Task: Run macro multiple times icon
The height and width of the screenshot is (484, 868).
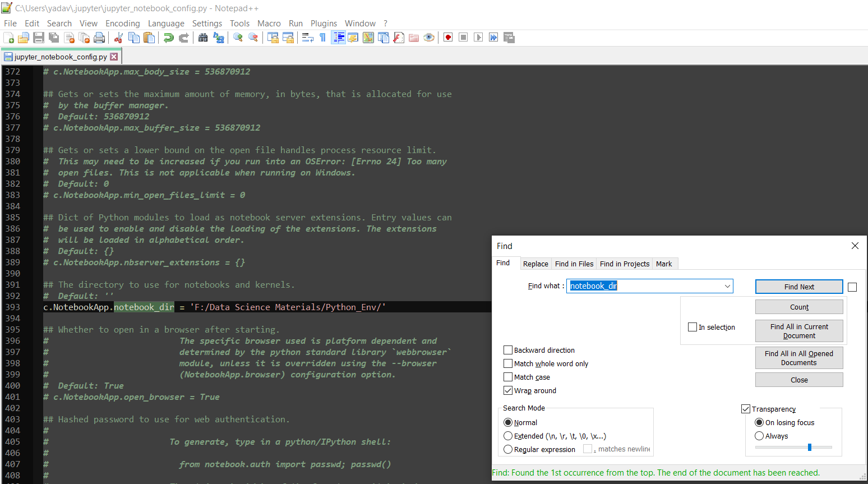Action: pos(493,38)
